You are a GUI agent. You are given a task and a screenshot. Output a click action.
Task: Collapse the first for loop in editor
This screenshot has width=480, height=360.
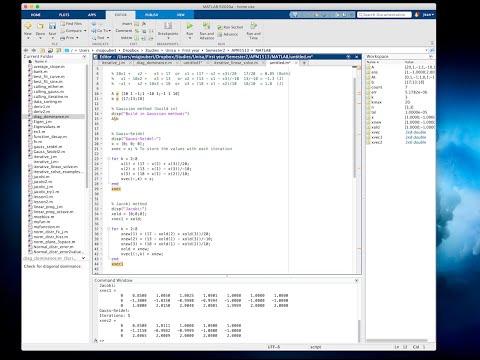[x=109, y=159]
